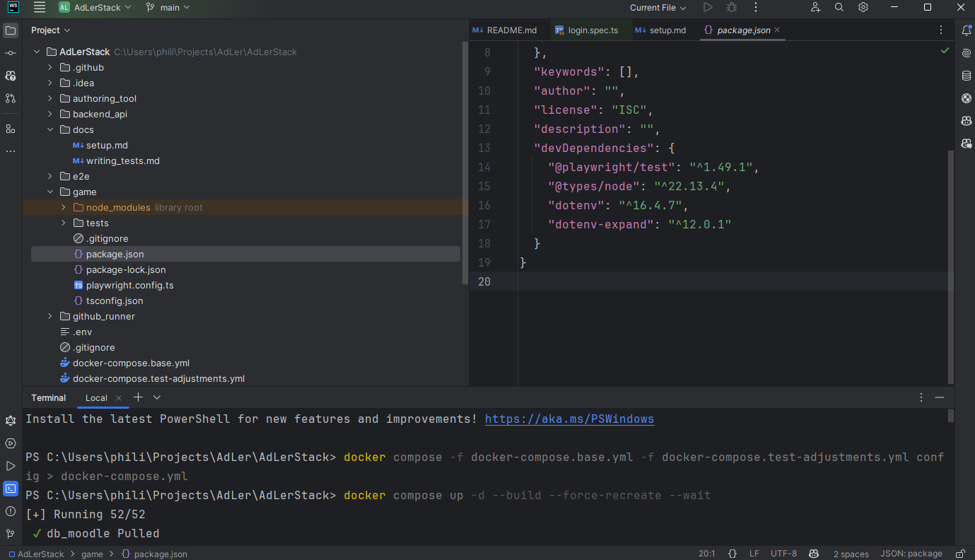Screen dimensions: 975x560
Task: Open the main branch dropdown
Action: (x=168, y=8)
